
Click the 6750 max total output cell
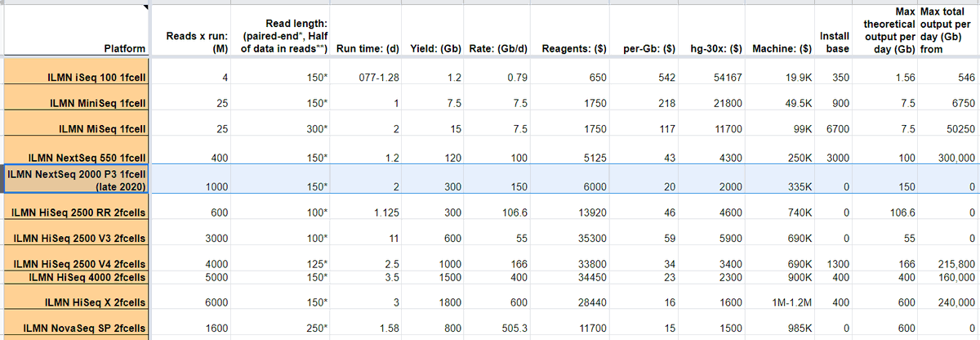[949, 98]
